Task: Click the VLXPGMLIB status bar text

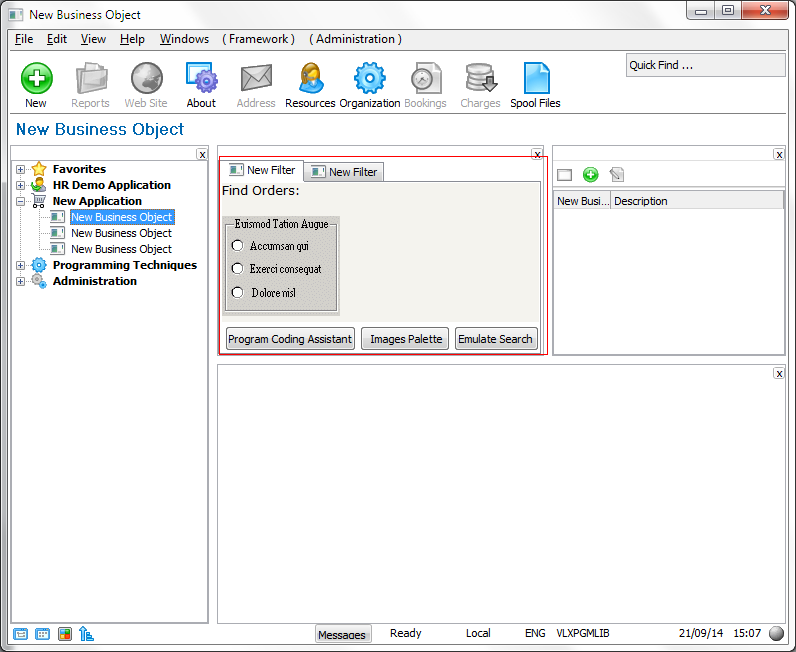Action: coord(583,633)
